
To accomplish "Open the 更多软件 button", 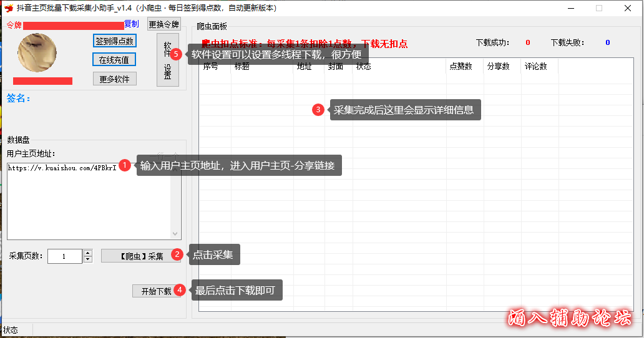I will (x=114, y=79).
